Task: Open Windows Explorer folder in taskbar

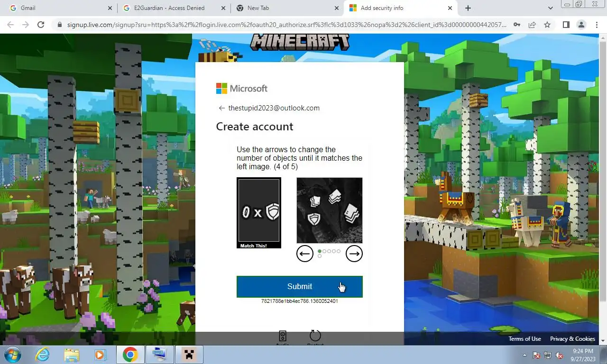Action: tap(72, 355)
